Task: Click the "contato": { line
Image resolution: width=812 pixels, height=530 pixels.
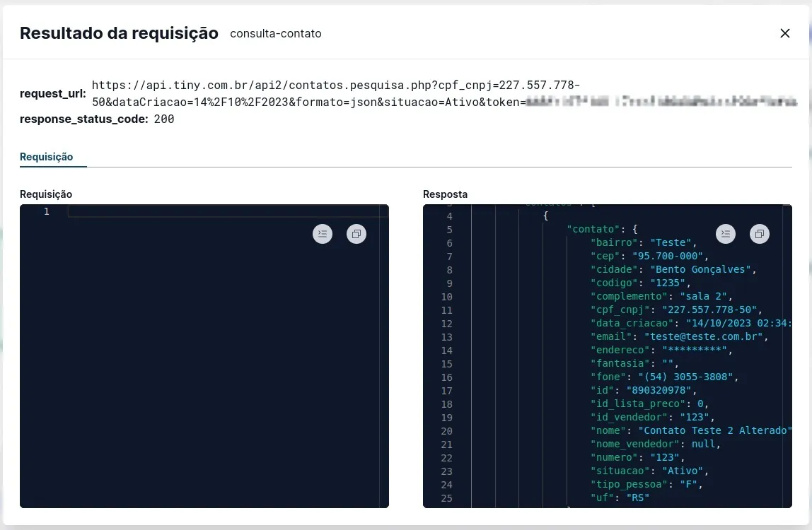Action: click(602, 229)
